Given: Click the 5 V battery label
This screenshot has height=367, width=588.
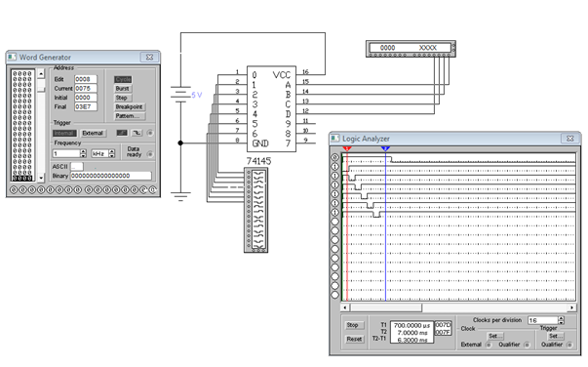Looking at the screenshot, I should (x=197, y=95).
